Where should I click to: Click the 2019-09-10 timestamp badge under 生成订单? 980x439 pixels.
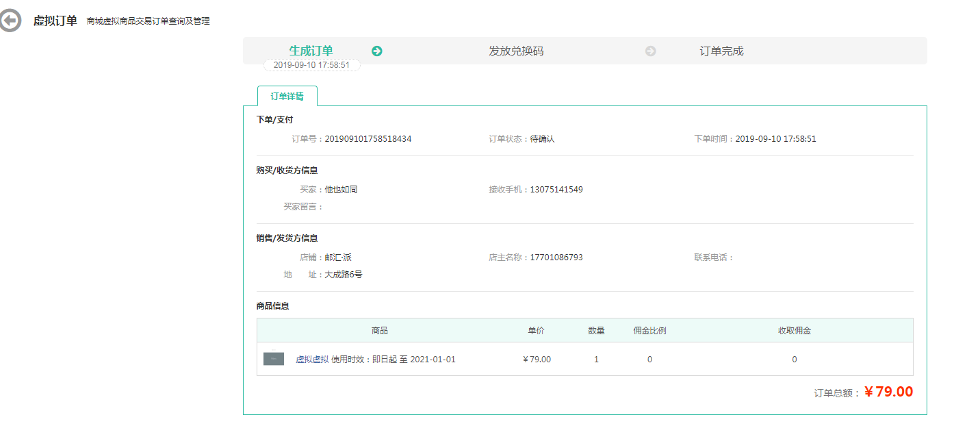[x=311, y=65]
